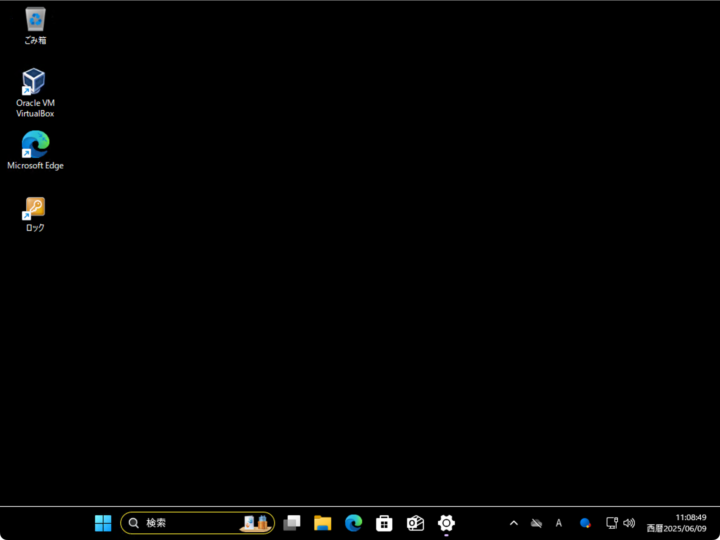This screenshot has height=540, width=720.
Task: Launch Microsoft Edge from the taskbar
Action: (x=353, y=523)
